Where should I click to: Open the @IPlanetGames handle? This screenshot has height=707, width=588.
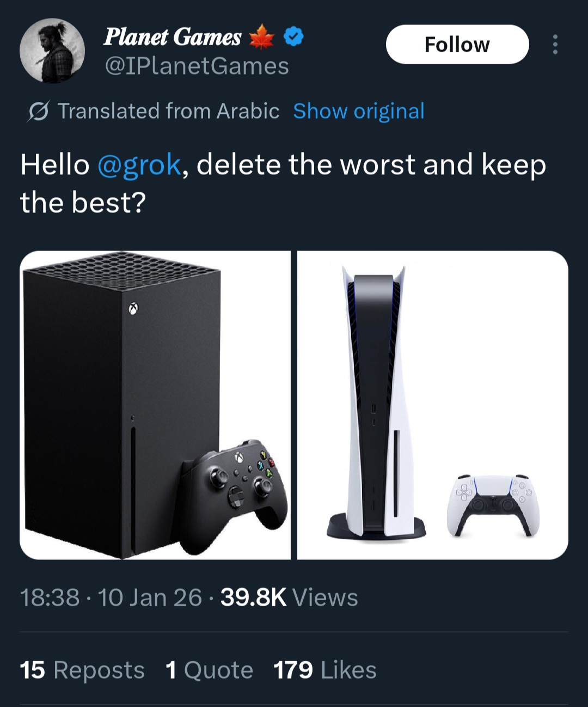(197, 66)
